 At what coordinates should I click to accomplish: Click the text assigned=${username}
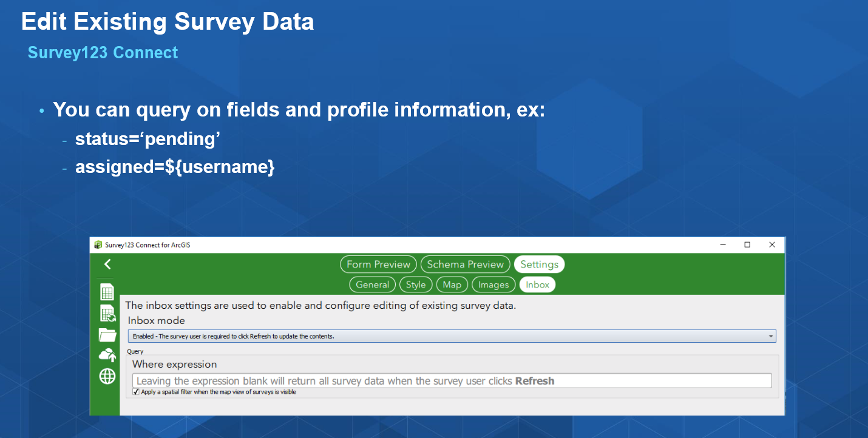coord(175,167)
